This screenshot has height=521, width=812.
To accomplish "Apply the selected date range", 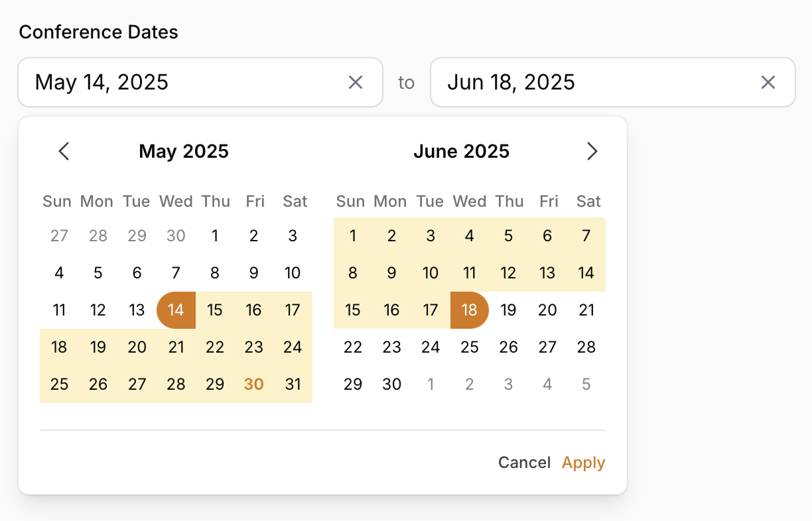I will tap(583, 462).
